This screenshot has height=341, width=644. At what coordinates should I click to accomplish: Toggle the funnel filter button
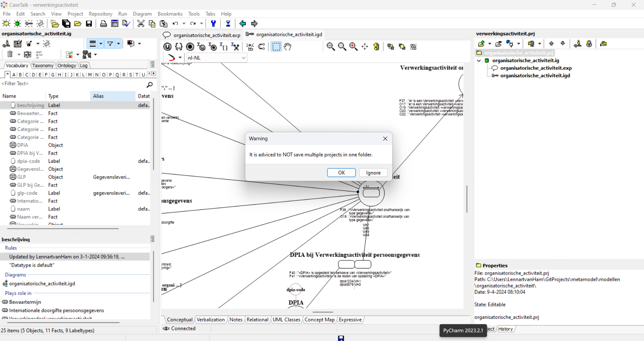coord(110,44)
